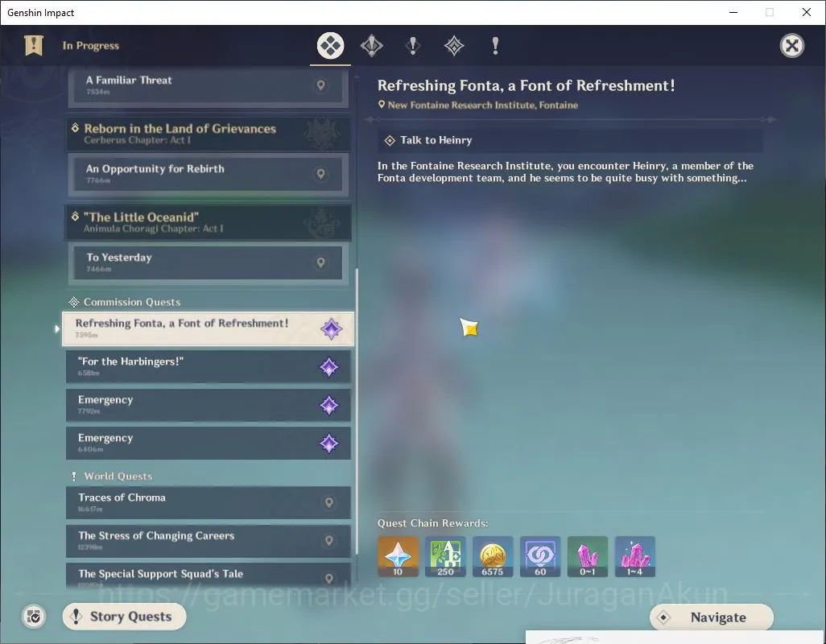Click the Primogem reward icon showing 10

tap(398, 556)
